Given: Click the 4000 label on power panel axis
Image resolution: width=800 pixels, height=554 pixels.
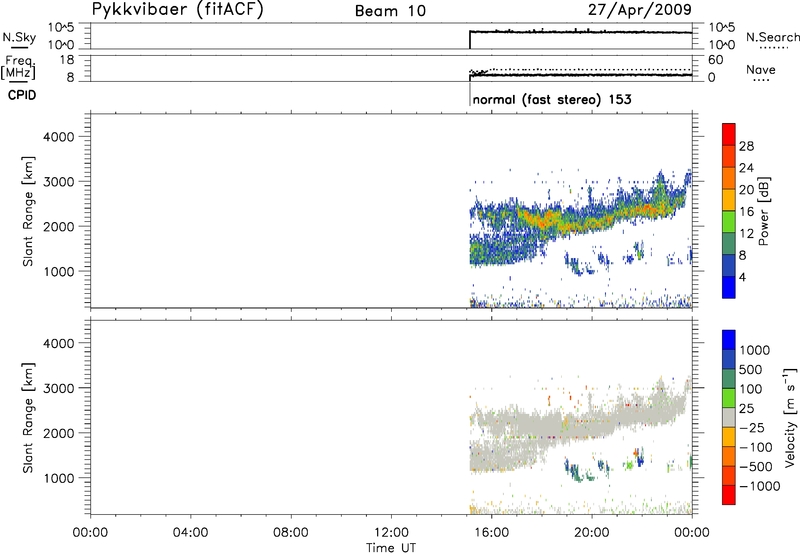Looking at the screenshot, I should (59, 137).
